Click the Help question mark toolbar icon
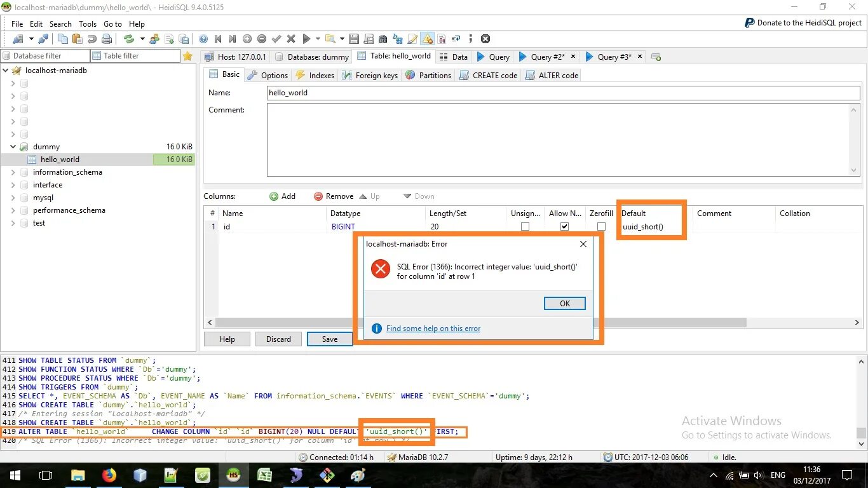Viewport: 868px width, 488px height. (x=203, y=39)
